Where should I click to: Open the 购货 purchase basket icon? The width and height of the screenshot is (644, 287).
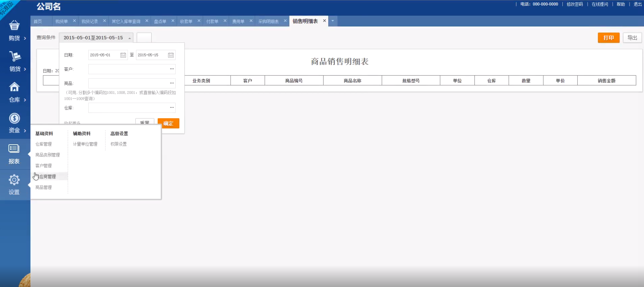click(x=14, y=26)
